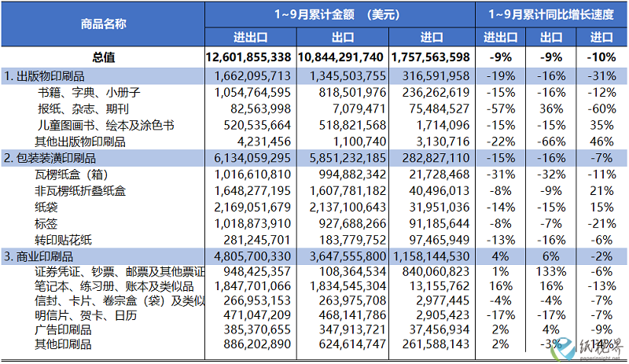Select row 信封、卡片、卷宗盒（袋）及类似
Viewport: 629px width, 364px height.
tap(120, 301)
